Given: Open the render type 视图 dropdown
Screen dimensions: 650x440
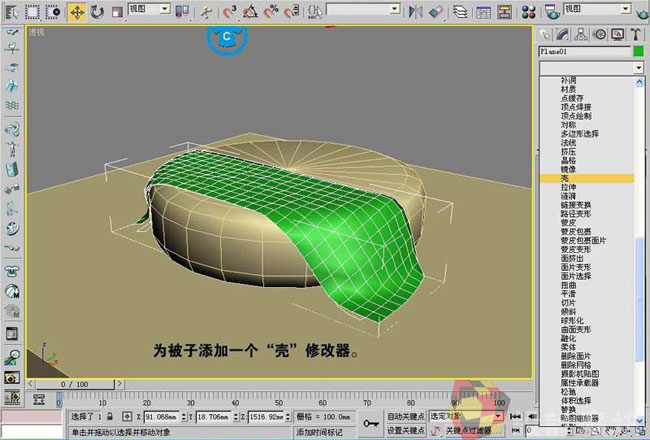Looking at the screenshot, I should pos(597,9).
